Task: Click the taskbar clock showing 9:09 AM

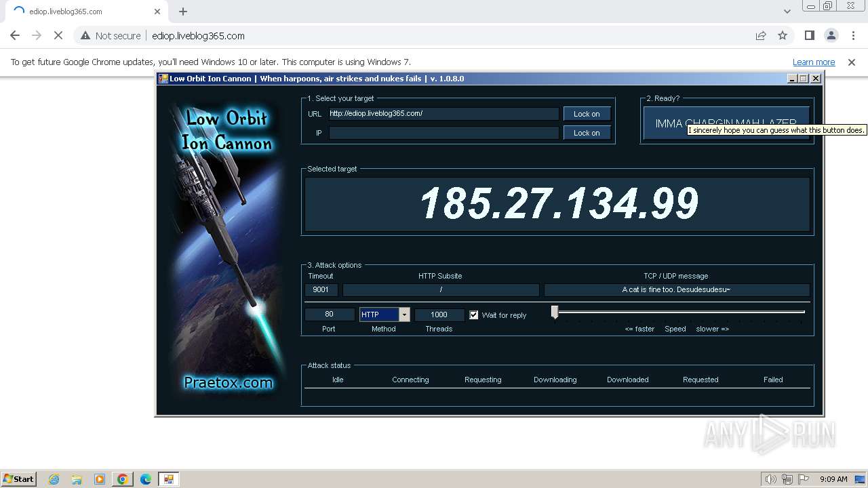Action: coord(833,479)
